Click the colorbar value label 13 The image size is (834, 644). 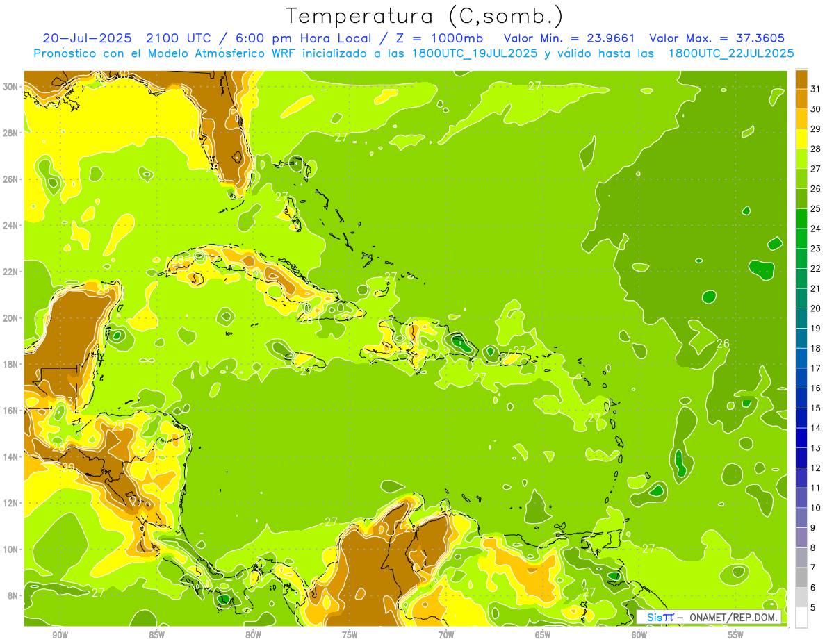pyautogui.click(x=816, y=448)
